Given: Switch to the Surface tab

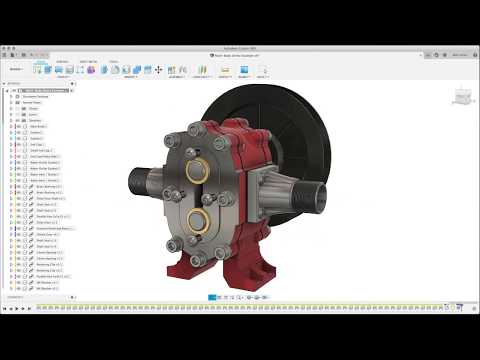Looking at the screenshot, I should (62, 62).
